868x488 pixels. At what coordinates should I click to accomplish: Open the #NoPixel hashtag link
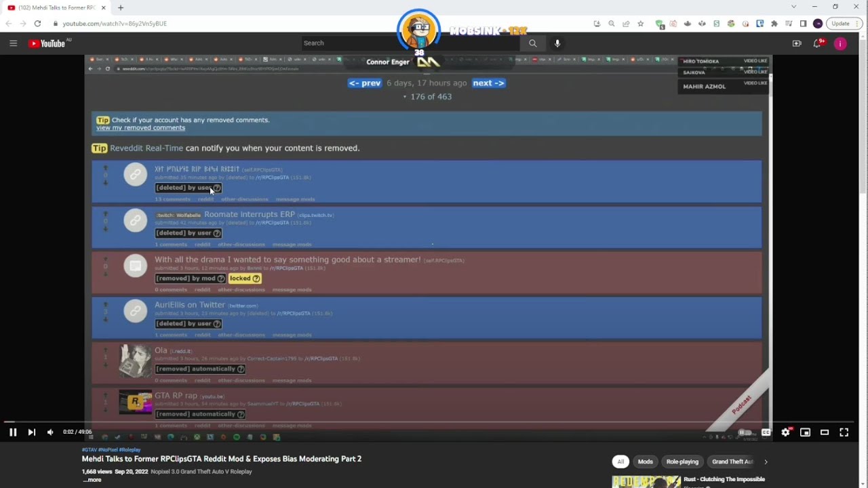coord(108,449)
